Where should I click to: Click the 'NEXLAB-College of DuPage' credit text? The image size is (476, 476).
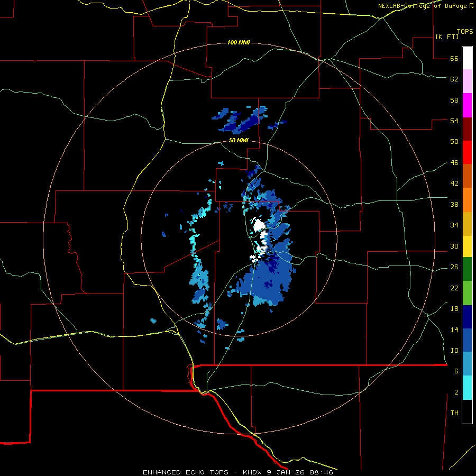tap(423, 6)
